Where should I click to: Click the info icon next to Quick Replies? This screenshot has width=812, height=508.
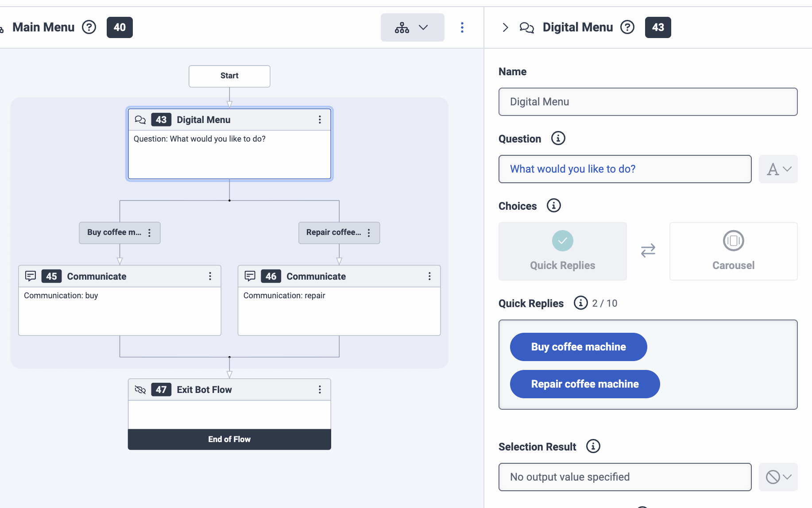[x=580, y=303]
